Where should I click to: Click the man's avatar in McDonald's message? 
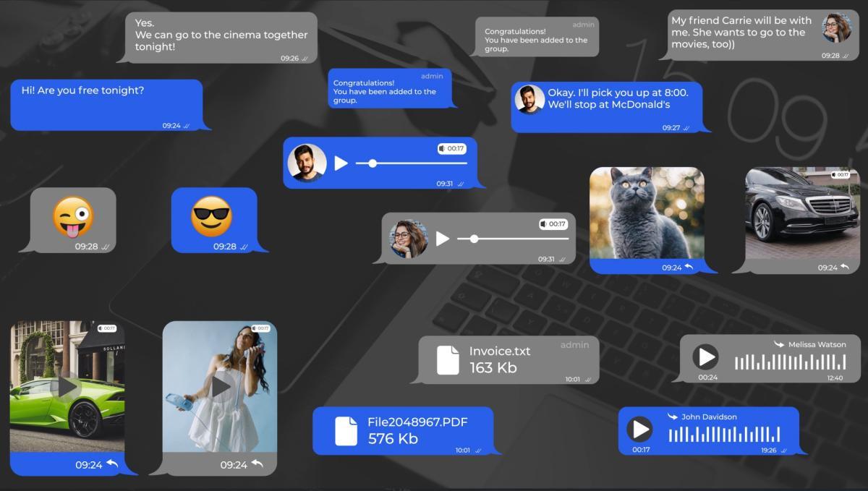point(529,100)
